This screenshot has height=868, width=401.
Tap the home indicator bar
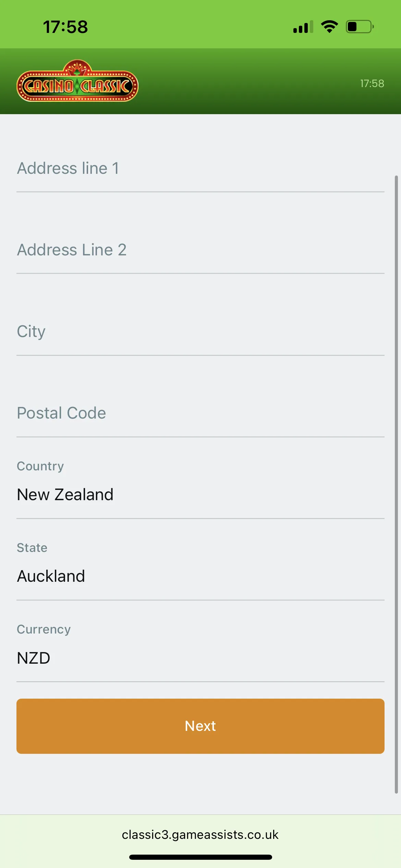point(200,857)
